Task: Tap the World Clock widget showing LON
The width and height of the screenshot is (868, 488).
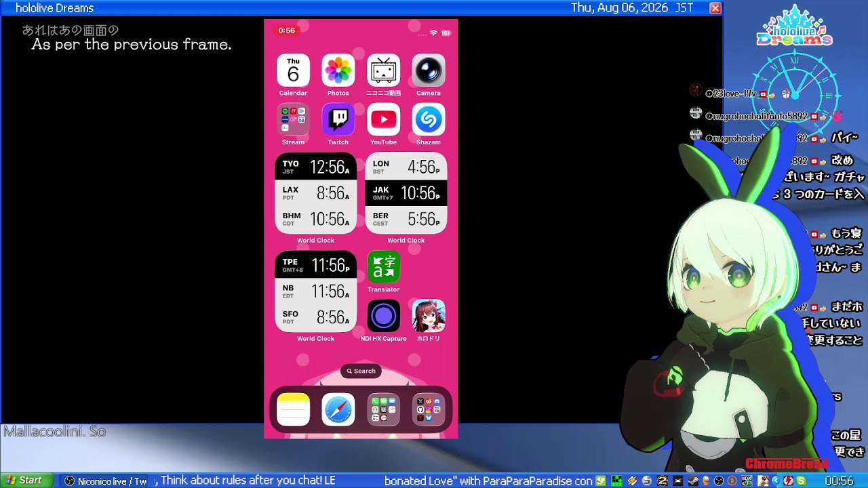Action: (406, 193)
